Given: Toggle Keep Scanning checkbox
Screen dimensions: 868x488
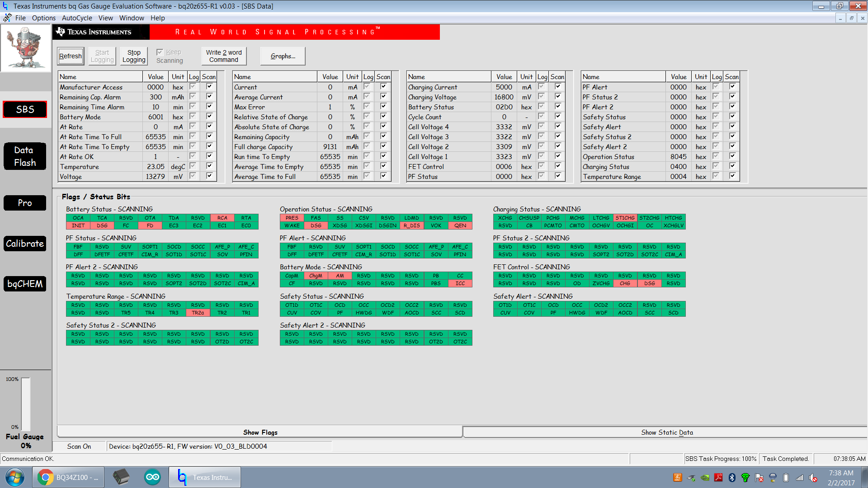Looking at the screenshot, I should [x=160, y=52].
